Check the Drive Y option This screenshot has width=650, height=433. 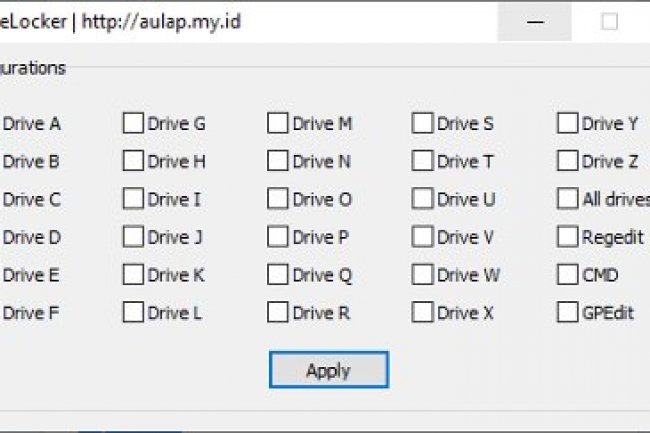click(568, 124)
